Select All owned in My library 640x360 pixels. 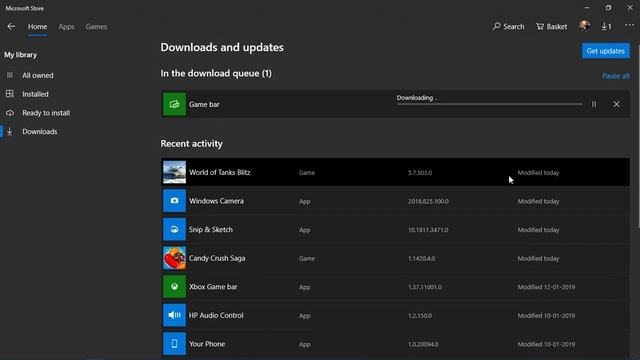pyautogui.click(x=38, y=76)
